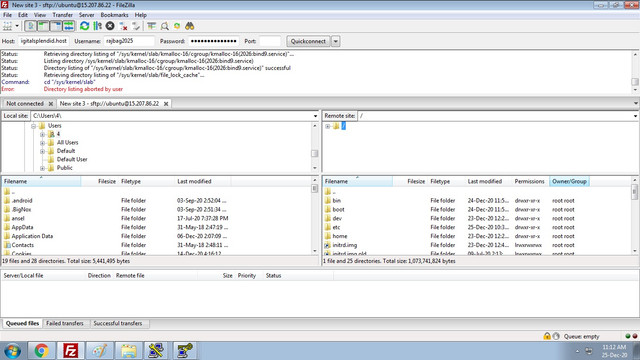Close the New site 3 tab
This screenshot has width=640, height=360.
pos(166,104)
